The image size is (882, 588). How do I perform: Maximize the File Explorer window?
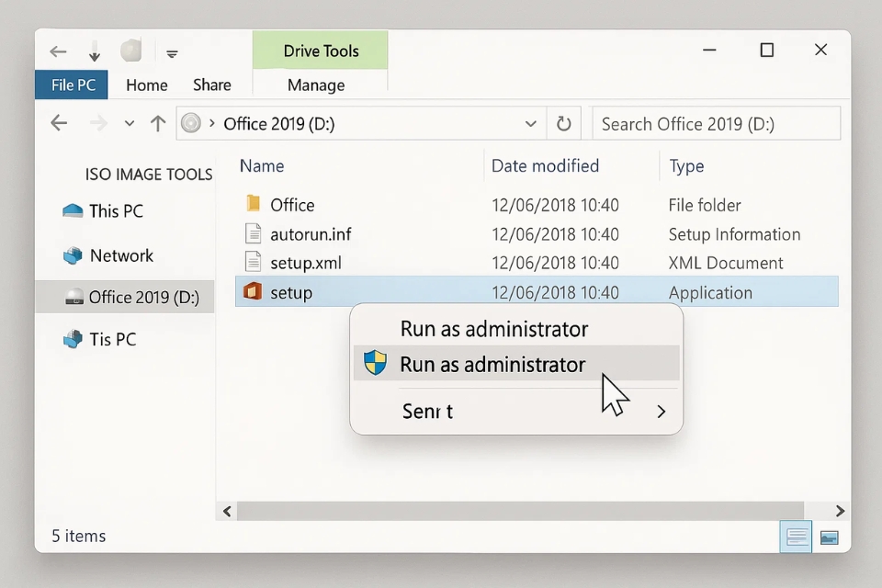[766, 51]
